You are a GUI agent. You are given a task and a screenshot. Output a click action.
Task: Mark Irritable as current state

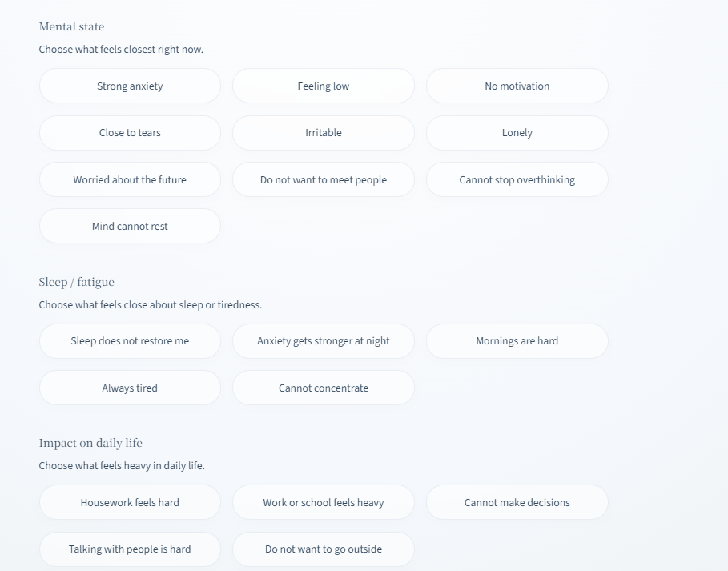pyautogui.click(x=324, y=133)
